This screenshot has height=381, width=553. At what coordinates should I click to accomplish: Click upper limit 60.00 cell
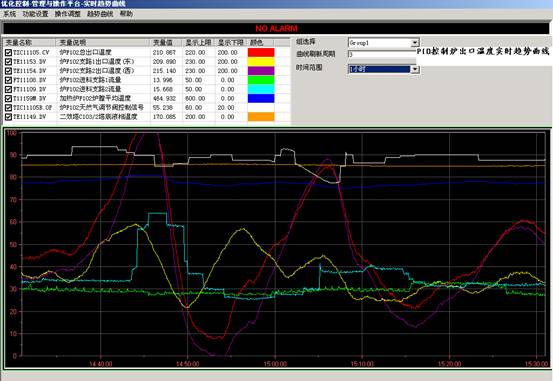194,108
